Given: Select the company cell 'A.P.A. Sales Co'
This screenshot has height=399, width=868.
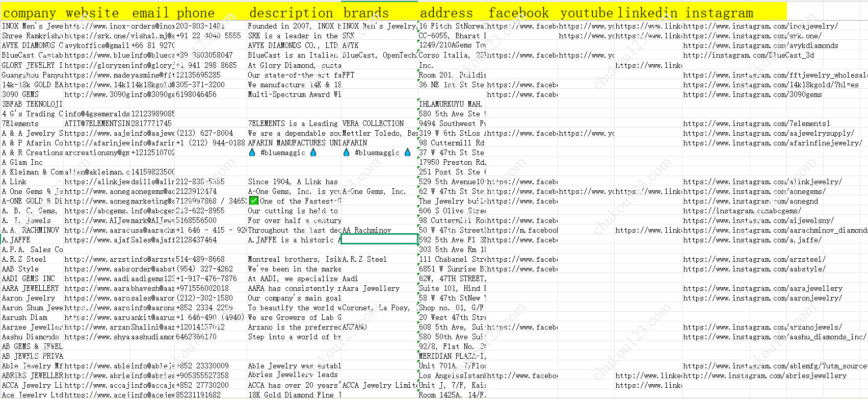Looking at the screenshot, I should point(33,250).
